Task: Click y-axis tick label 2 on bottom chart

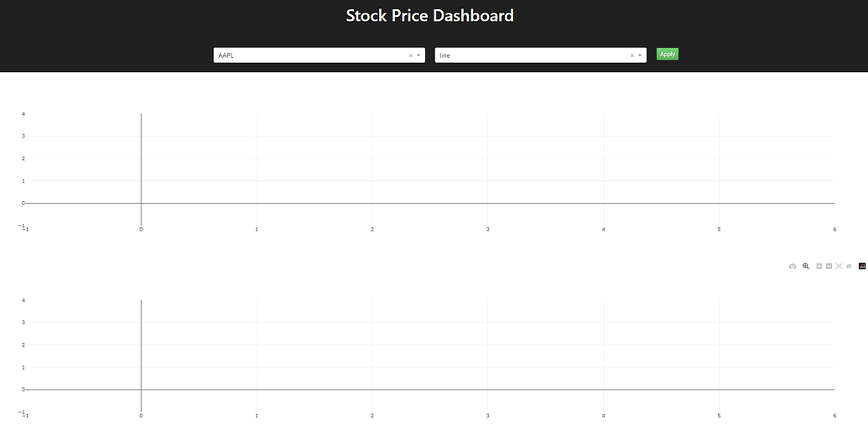Action: coord(23,344)
